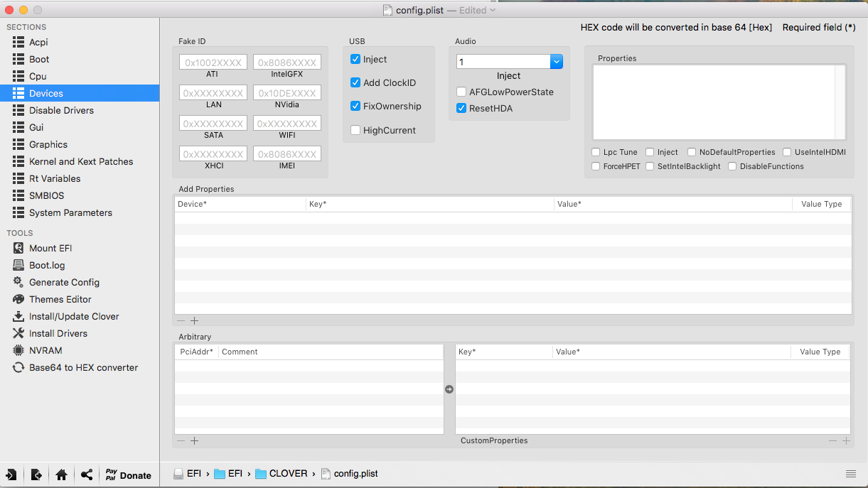Image resolution: width=868 pixels, height=488 pixels.
Task: Open the Gui section
Action: click(x=36, y=127)
